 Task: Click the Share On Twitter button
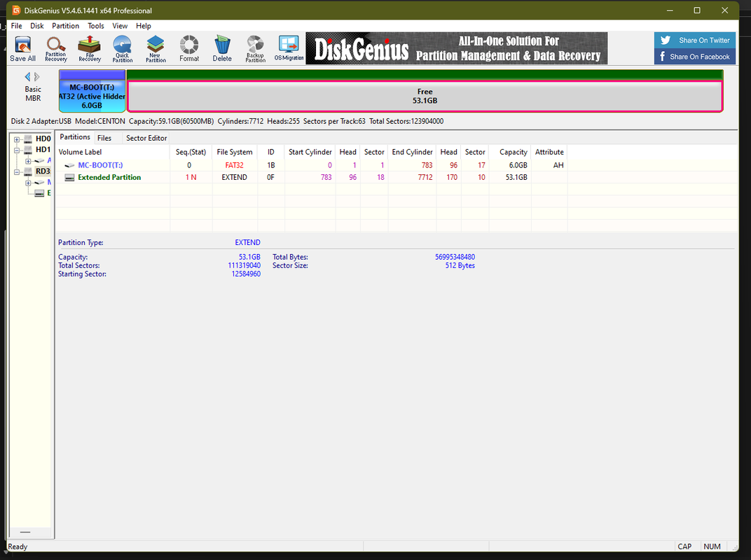[x=695, y=40]
